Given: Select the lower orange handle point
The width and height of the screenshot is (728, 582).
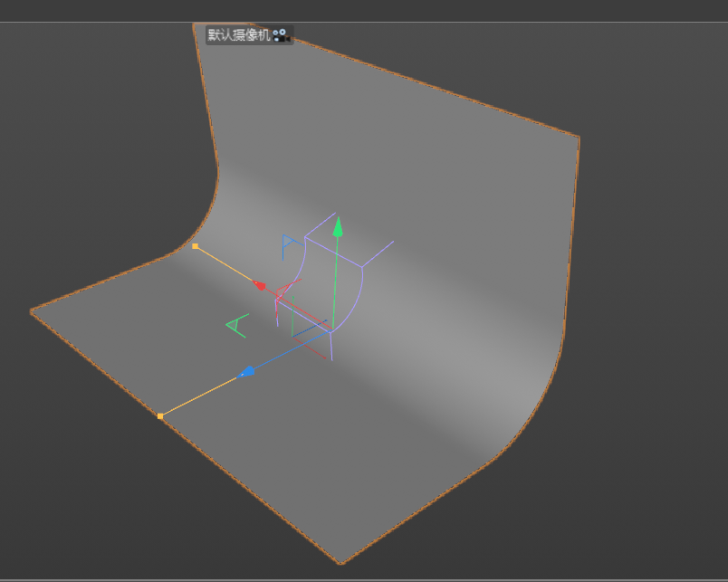Looking at the screenshot, I should pyautogui.click(x=160, y=416).
